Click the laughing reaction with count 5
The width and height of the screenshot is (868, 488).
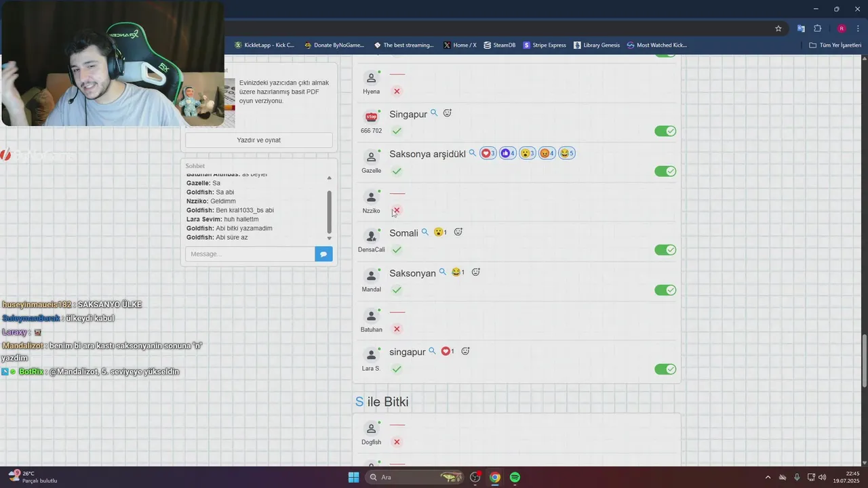(x=567, y=153)
